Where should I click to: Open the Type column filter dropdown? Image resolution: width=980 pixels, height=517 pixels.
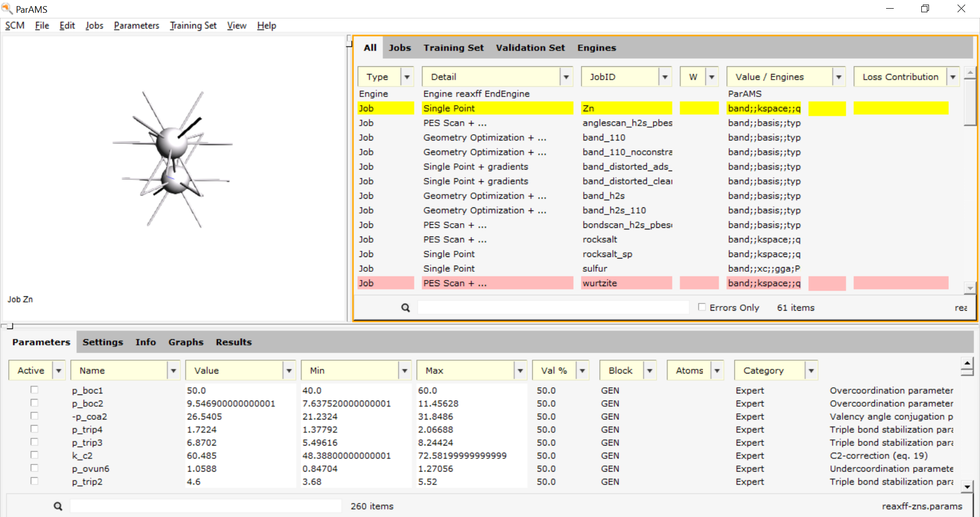(407, 77)
